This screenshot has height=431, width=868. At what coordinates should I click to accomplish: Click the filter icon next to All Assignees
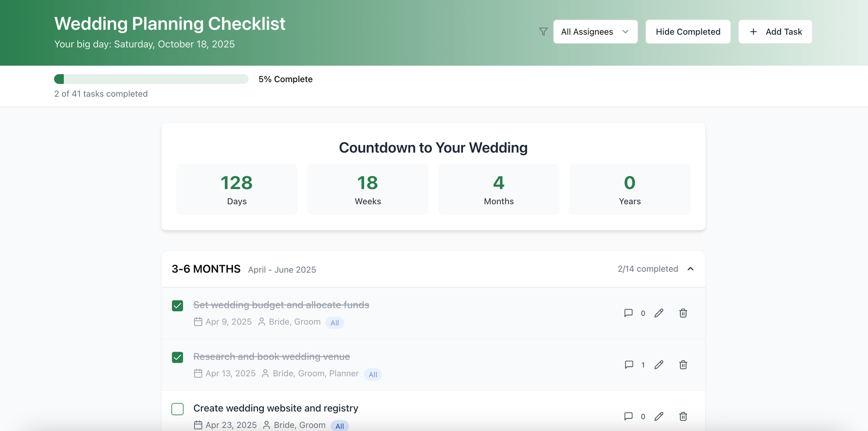point(542,31)
